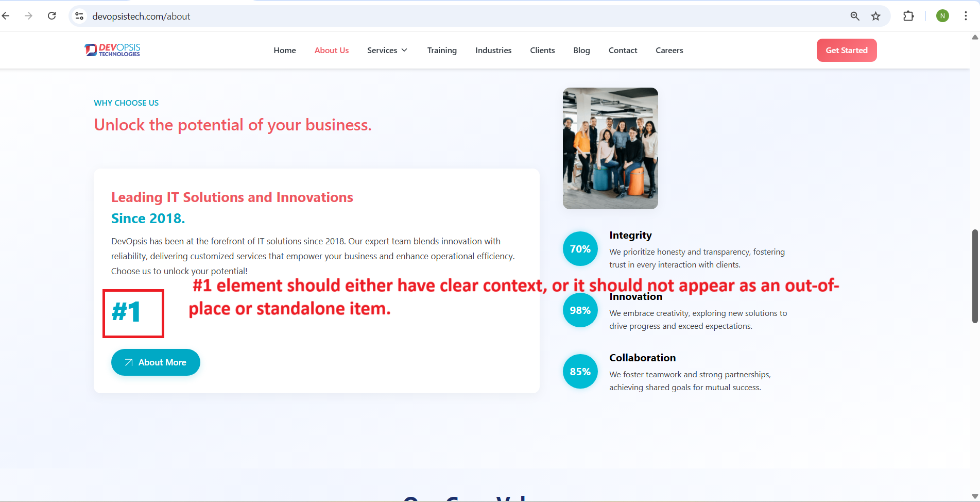Click the browser back arrow

point(6,16)
